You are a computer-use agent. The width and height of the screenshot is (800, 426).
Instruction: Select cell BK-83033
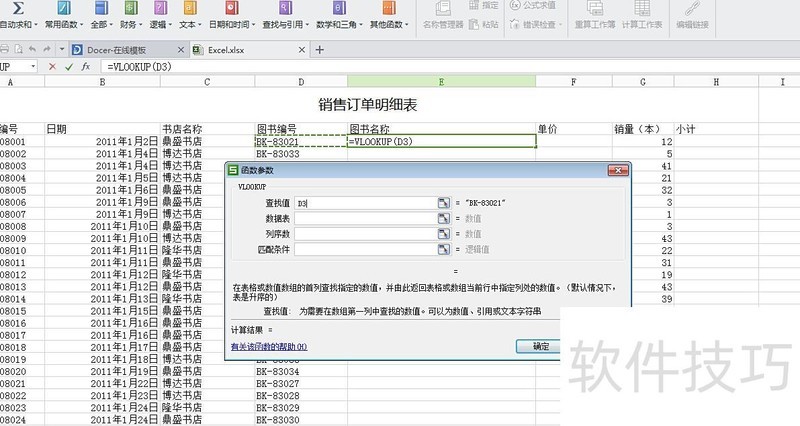(x=301, y=154)
